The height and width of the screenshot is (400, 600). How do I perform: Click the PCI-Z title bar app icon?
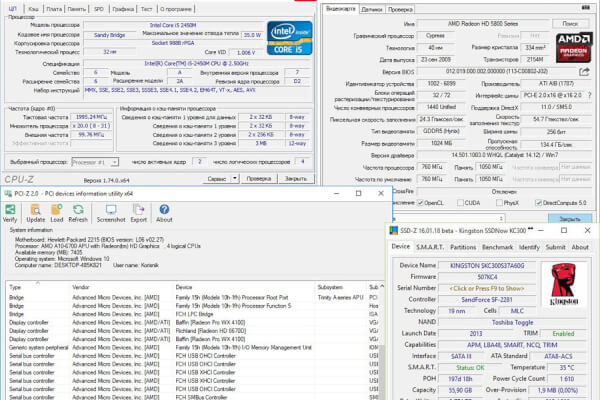pos(8,194)
